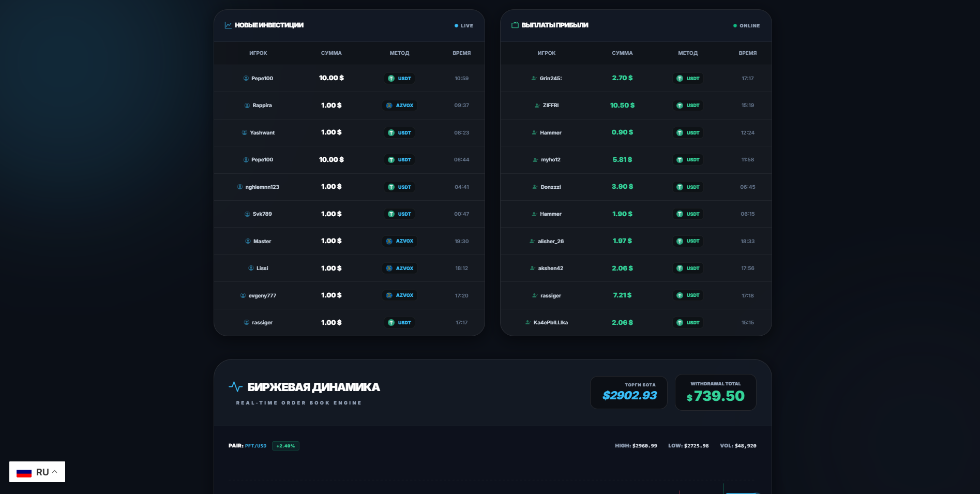Click the Игрок header in investments table
The width and height of the screenshot is (980, 494).
click(x=258, y=53)
